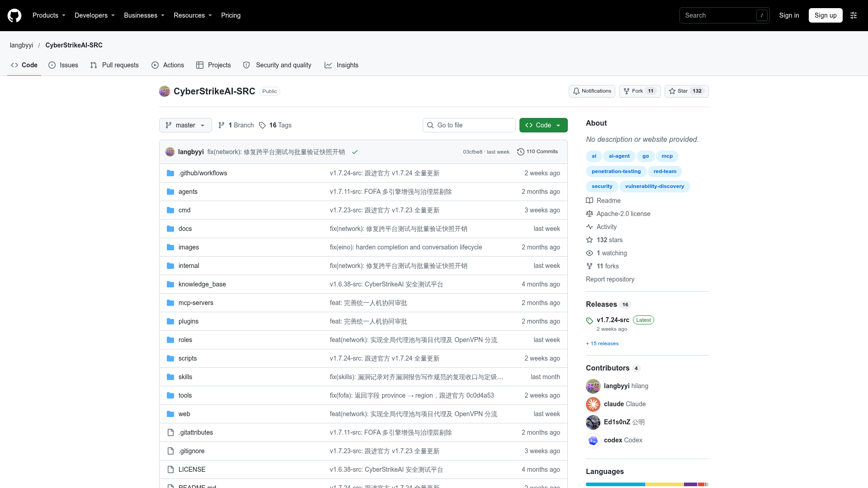
Task: Switch to the Issues tab
Action: [x=63, y=65]
